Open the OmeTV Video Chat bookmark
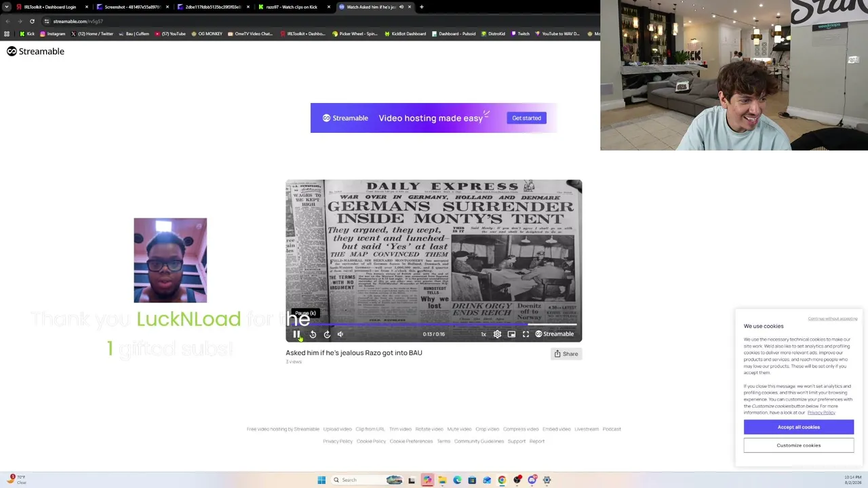Image resolution: width=868 pixels, height=488 pixels. pyautogui.click(x=250, y=34)
